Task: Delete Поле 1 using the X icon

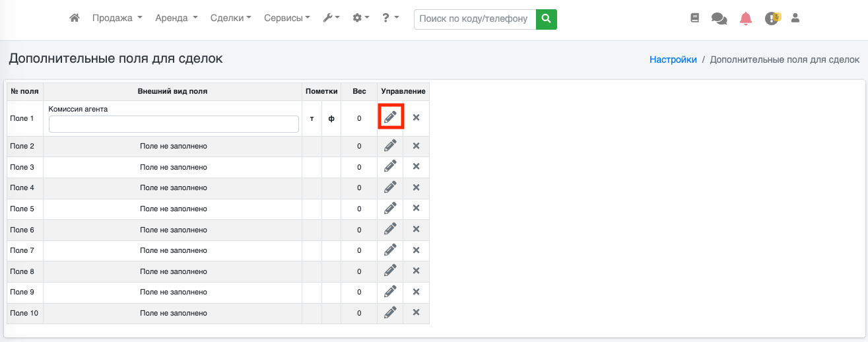Action: point(416,118)
